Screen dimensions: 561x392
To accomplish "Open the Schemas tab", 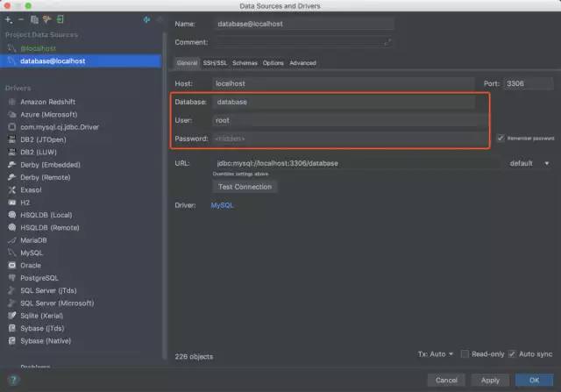I will point(245,63).
